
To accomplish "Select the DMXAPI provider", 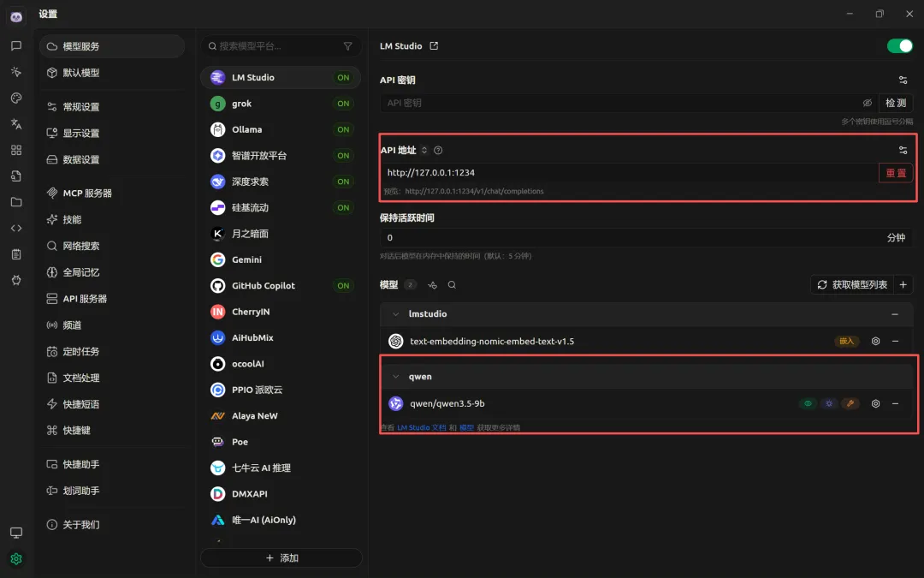I will coord(281,494).
